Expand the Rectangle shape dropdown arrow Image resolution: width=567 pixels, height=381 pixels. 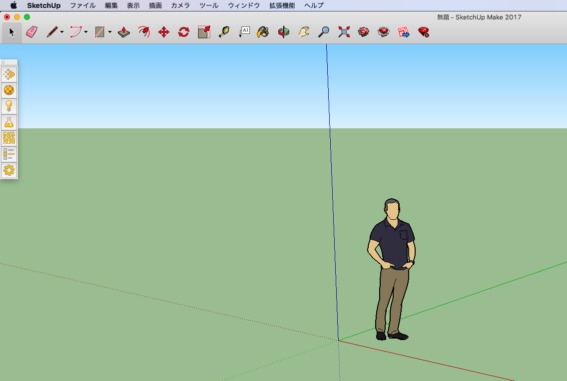click(110, 32)
